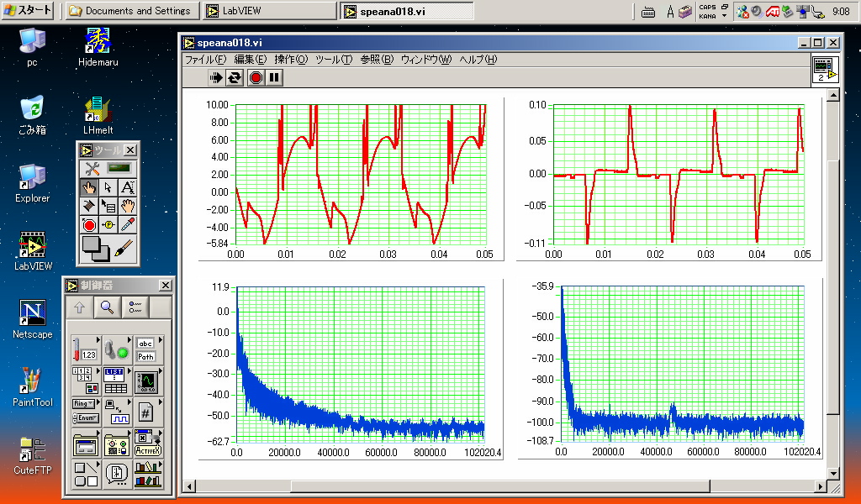Select the Labeling text tool
This screenshot has height=504, width=861.
click(x=127, y=187)
